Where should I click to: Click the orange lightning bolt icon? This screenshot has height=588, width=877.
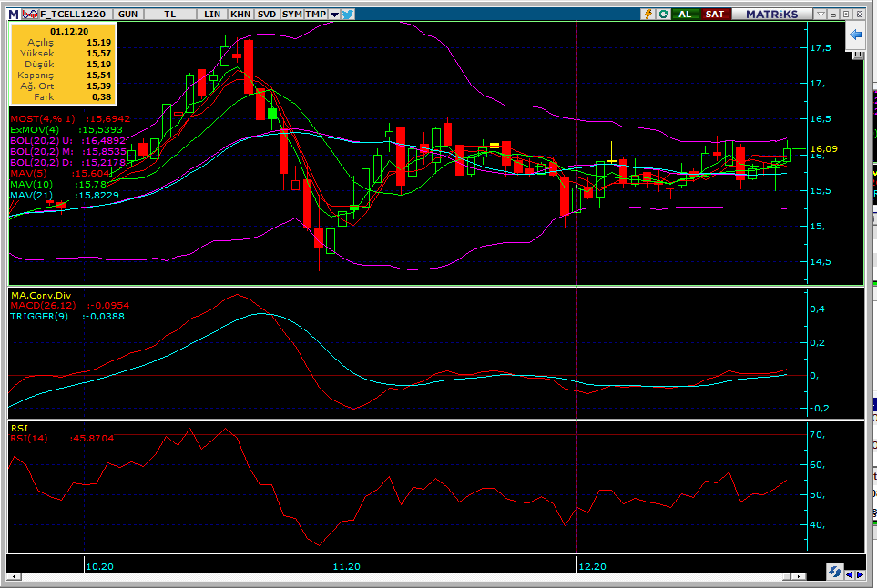pos(648,14)
